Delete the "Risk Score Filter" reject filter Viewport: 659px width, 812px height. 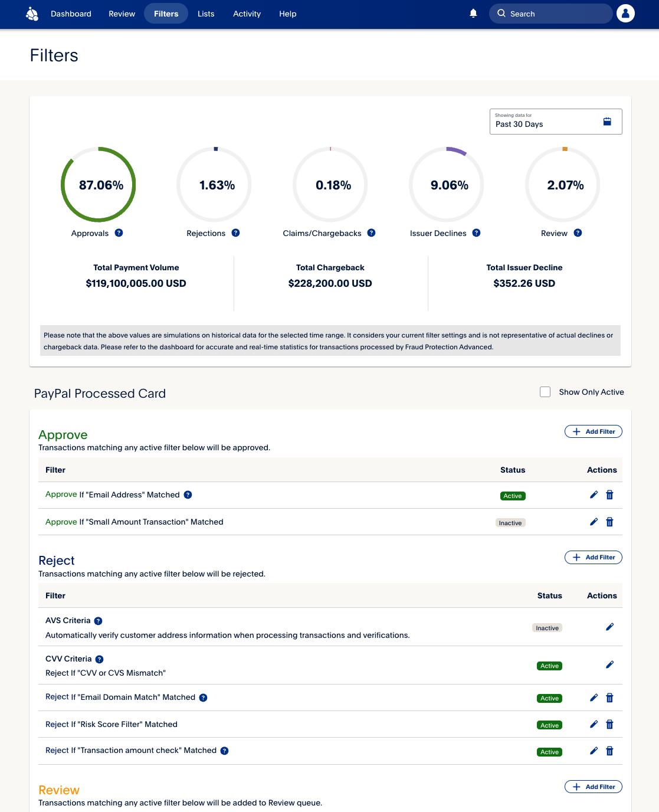coord(609,725)
